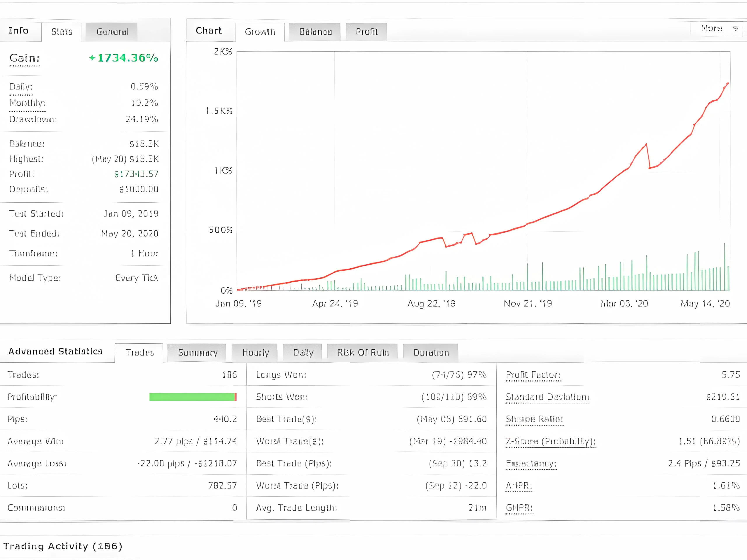Open the More dropdown arrow

(x=735, y=28)
